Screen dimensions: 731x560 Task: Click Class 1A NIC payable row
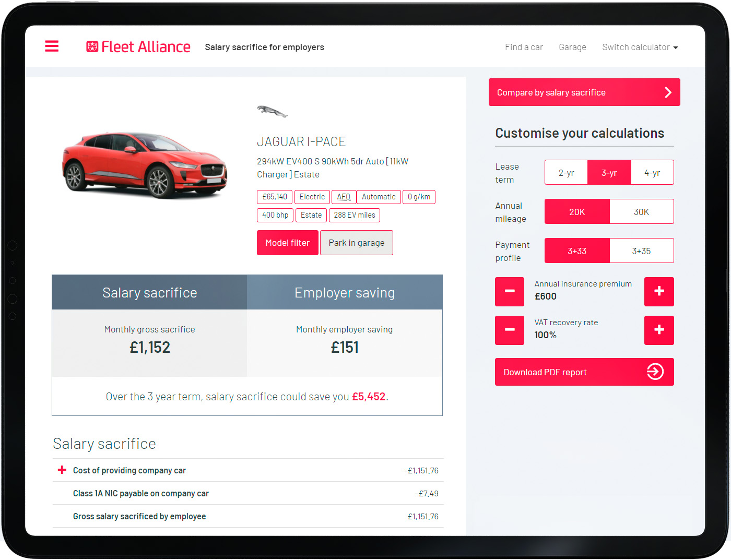(248, 493)
